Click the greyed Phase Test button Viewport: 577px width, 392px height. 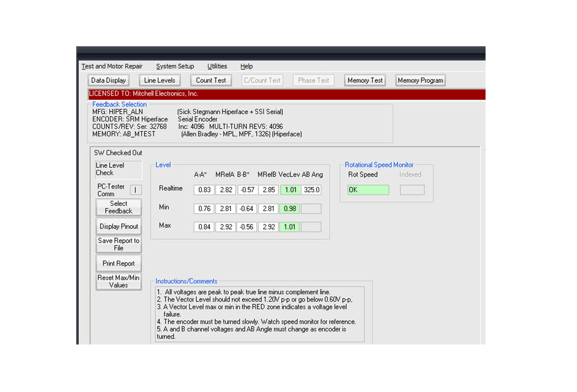tap(313, 80)
